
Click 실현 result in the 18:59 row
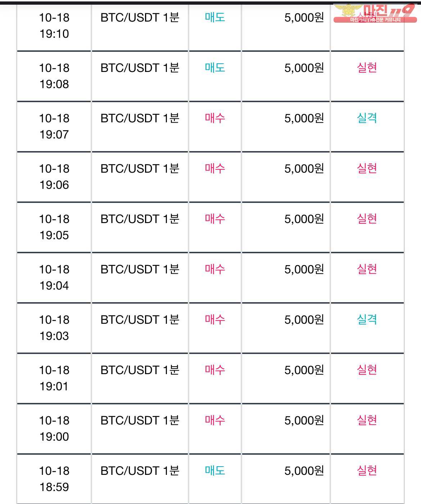coord(367,471)
